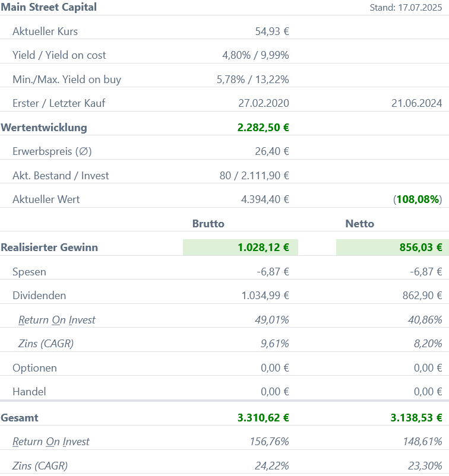Screen dimensions: 449x476
Task: Open the Wertentwicklung section header
Action: point(44,127)
